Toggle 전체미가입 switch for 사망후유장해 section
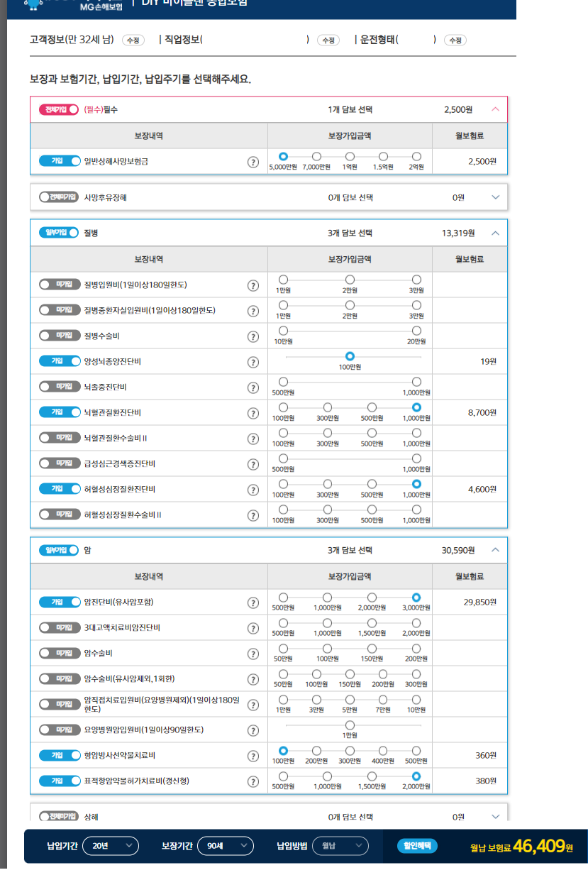588x875 pixels. [58, 197]
